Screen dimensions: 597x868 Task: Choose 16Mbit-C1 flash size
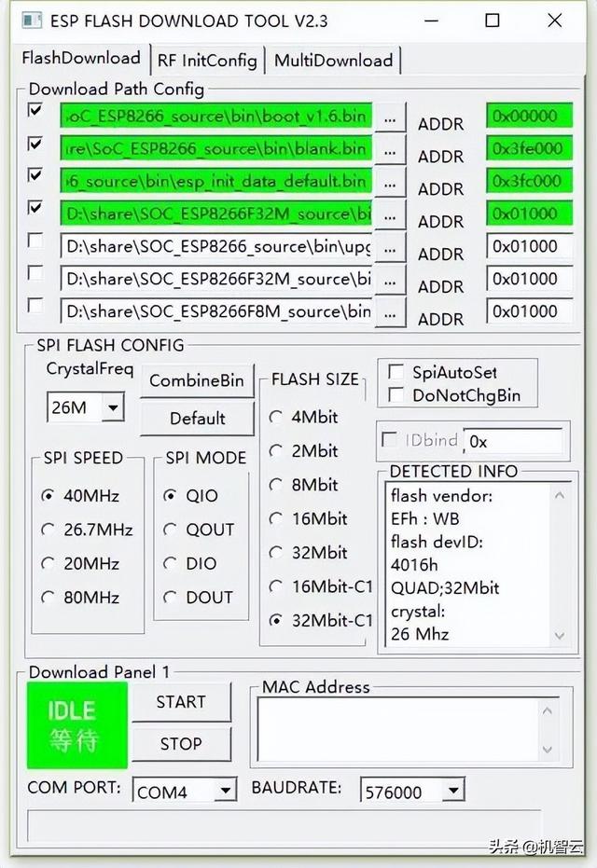pyautogui.click(x=321, y=586)
